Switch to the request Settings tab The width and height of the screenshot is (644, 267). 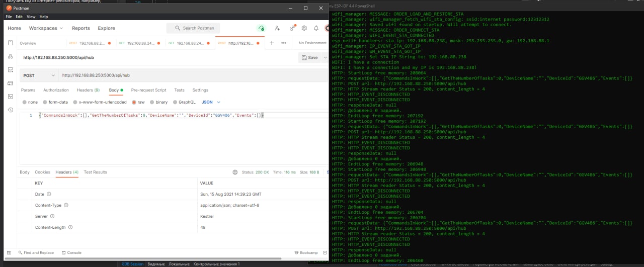[x=200, y=90]
